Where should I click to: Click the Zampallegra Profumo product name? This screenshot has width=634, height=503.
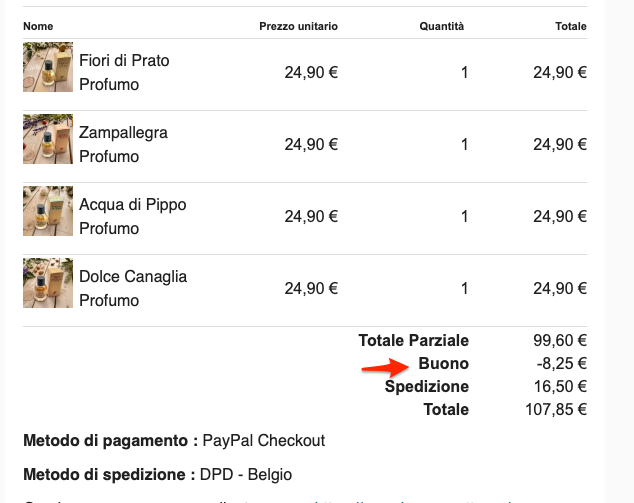123,144
